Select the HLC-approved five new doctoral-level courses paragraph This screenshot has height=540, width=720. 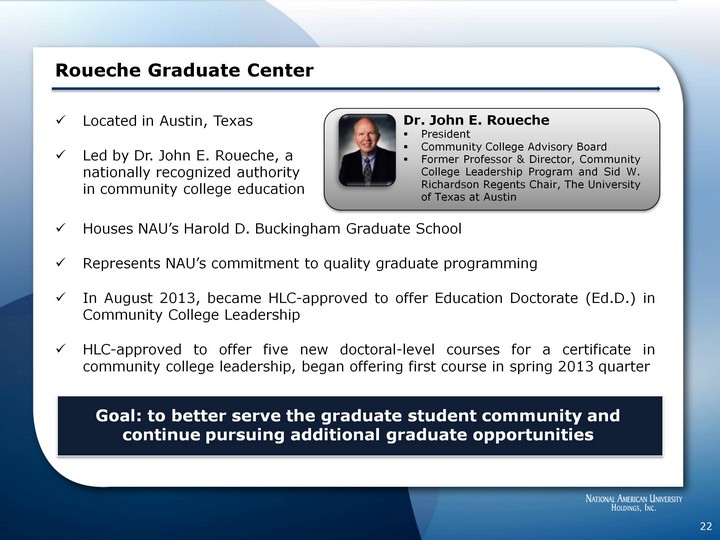click(369, 358)
